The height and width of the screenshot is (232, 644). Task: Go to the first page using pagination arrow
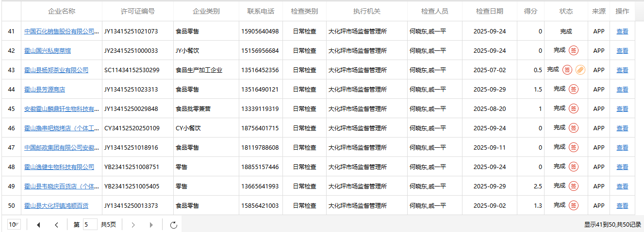38,225
